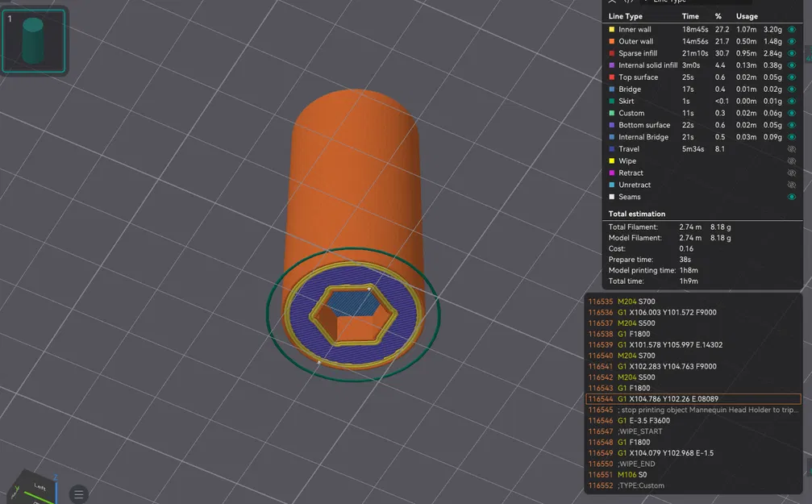Click the Top surface color swatch
The height and width of the screenshot is (504, 812).
[x=611, y=77]
